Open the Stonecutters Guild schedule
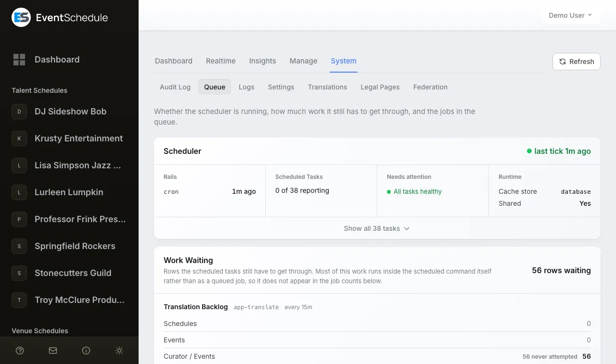 [73, 273]
